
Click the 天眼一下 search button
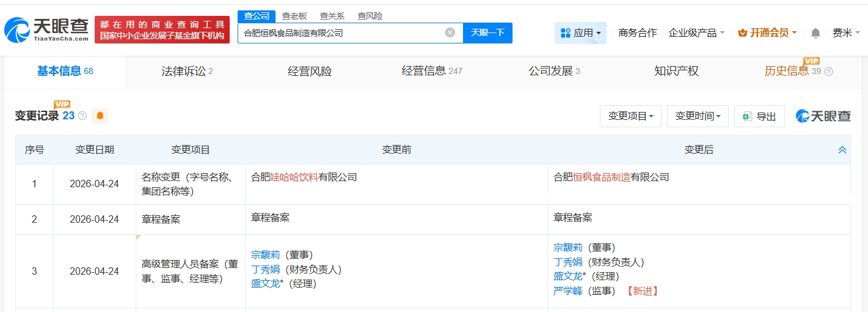487,33
